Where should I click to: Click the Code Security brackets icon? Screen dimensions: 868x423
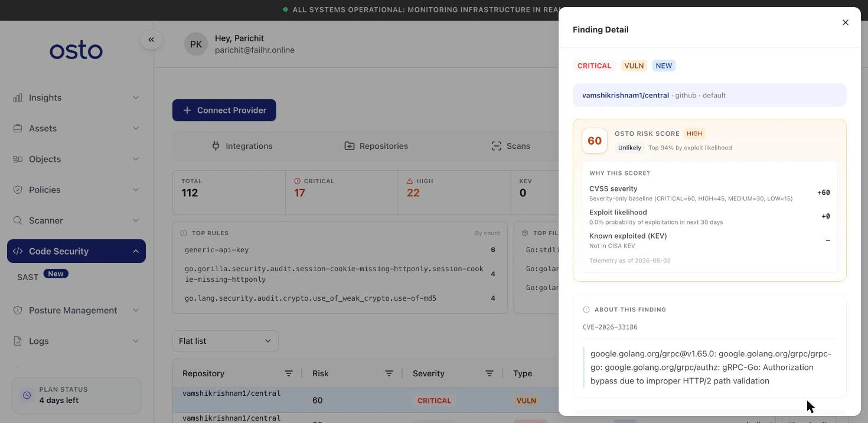(x=18, y=251)
